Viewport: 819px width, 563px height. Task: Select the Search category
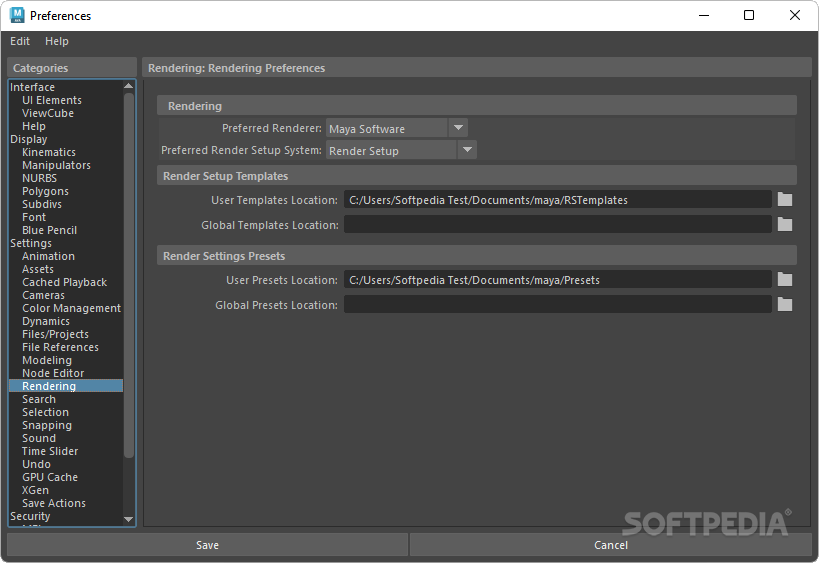click(x=39, y=399)
